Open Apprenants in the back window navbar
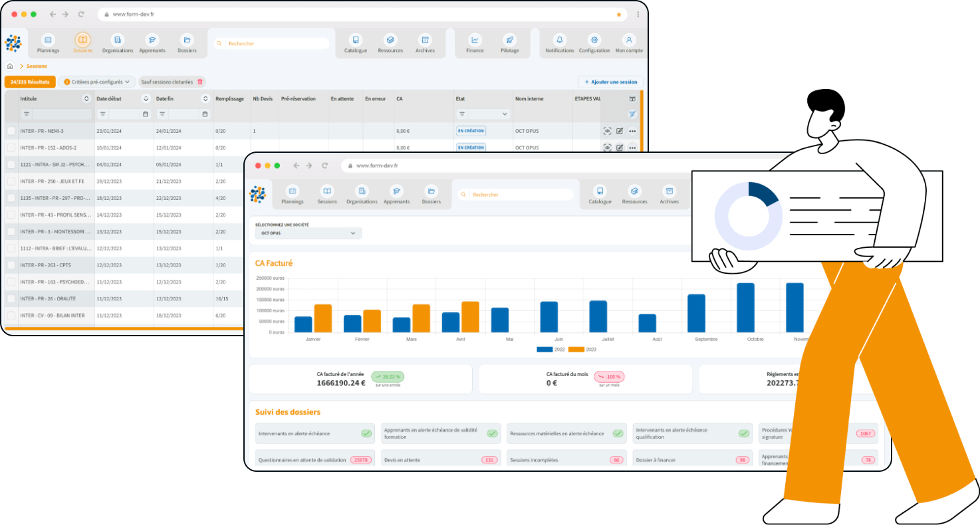Viewport: 980px width, 525px height. point(152,43)
